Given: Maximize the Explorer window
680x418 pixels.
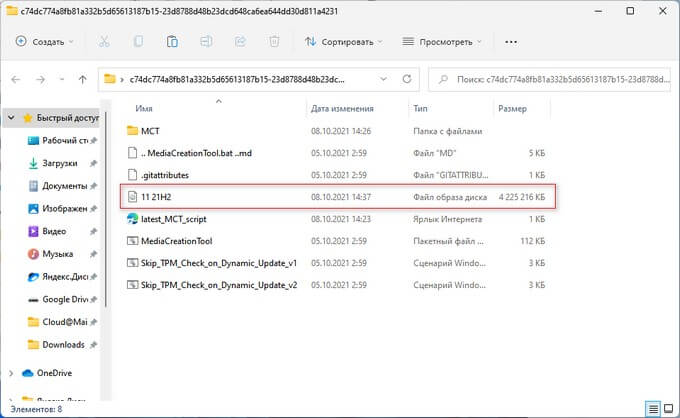Looking at the screenshot, I should click(x=630, y=11).
